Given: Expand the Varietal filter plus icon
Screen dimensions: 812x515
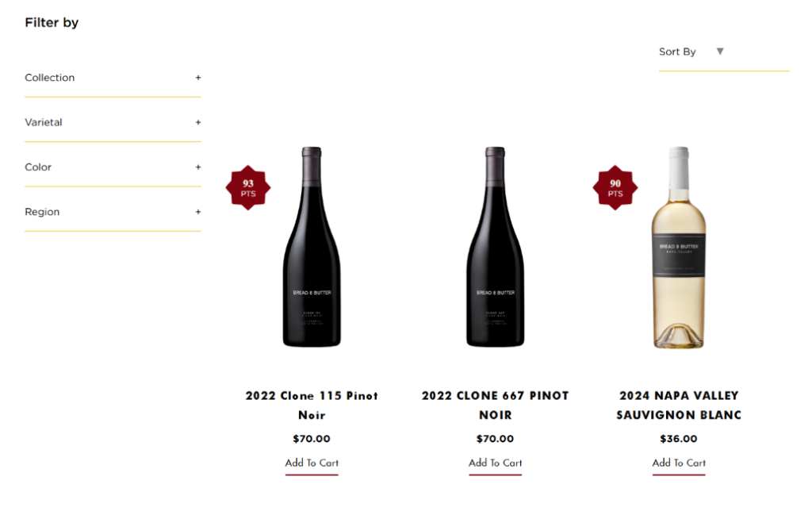Looking at the screenshot, I should (x=198, y=122).
